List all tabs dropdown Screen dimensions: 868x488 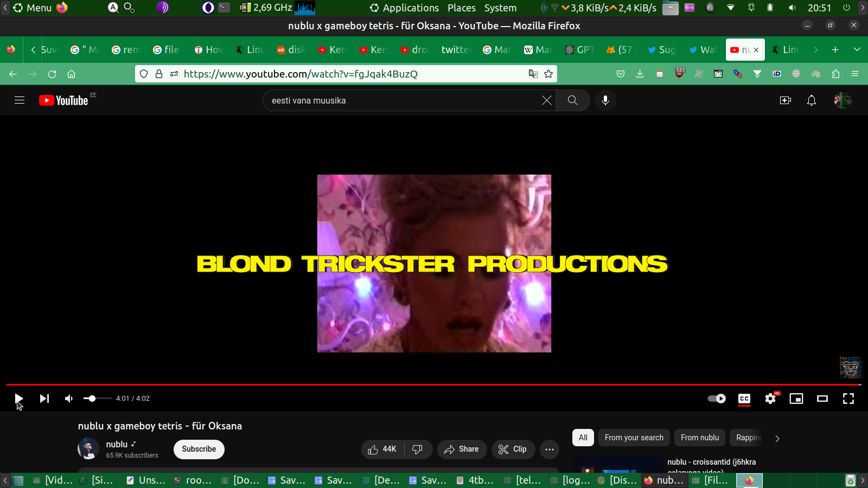pos(857,49)
